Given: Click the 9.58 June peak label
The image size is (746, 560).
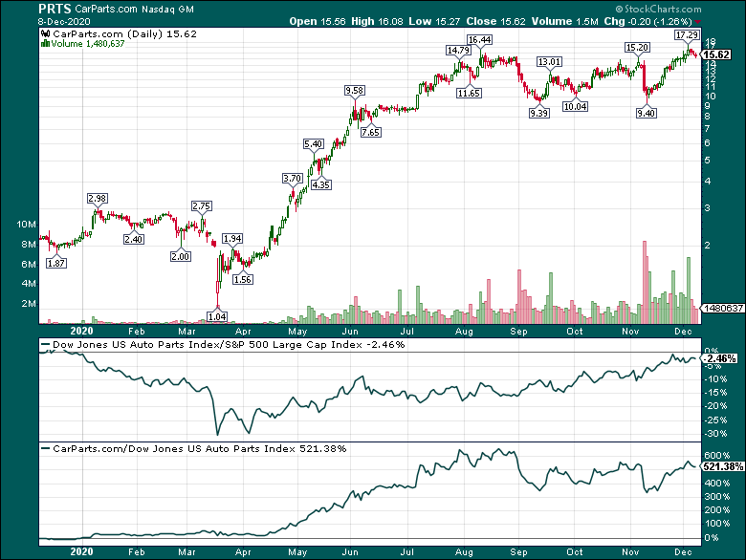Looking at the screenshot, I should 355,91.
